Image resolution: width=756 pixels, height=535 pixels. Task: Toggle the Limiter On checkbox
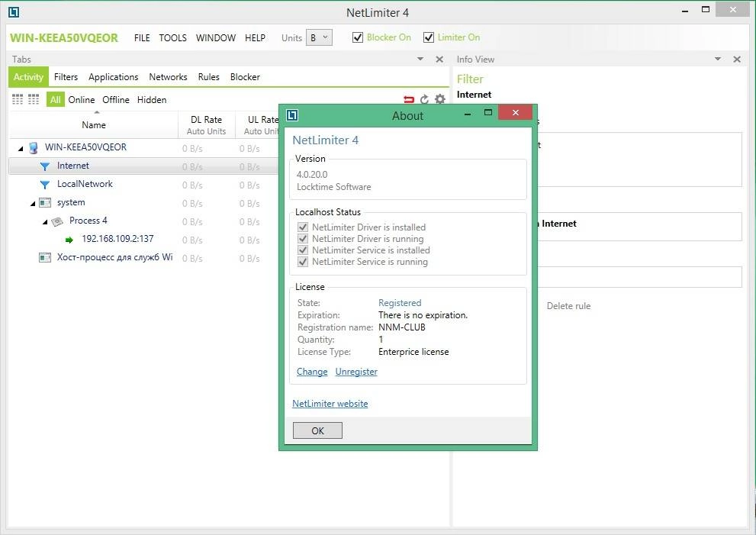(x=429, y=37)
